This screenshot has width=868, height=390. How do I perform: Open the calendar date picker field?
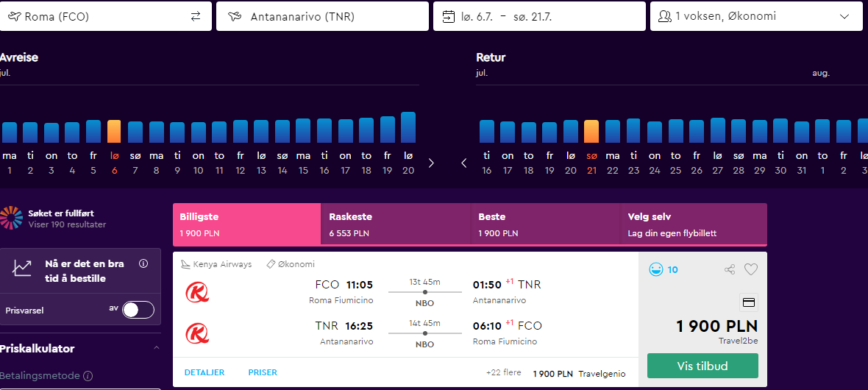pyautogui.click(x=539, y=16)
